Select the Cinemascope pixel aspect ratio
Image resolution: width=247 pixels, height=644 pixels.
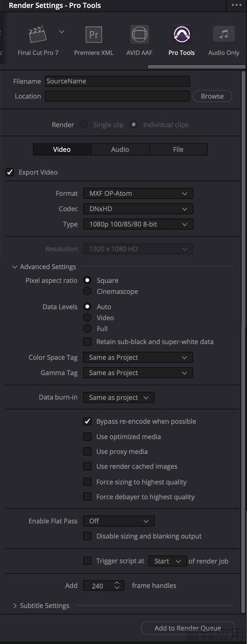tap(87, 292)
